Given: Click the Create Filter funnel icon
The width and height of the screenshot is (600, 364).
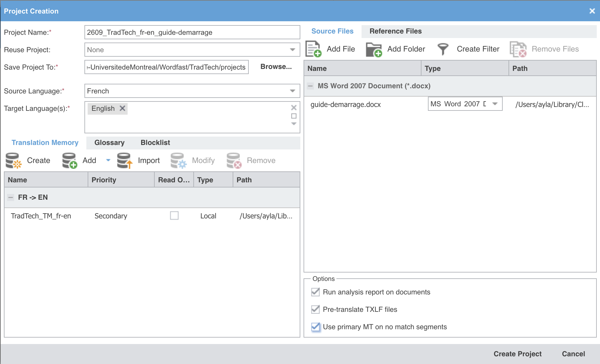Looking at the screenshot, I should point(443,49).
